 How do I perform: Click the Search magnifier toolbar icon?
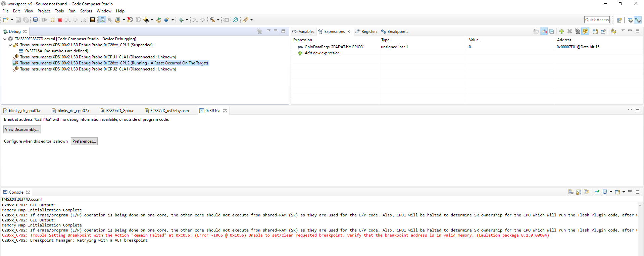coord(236,20)
